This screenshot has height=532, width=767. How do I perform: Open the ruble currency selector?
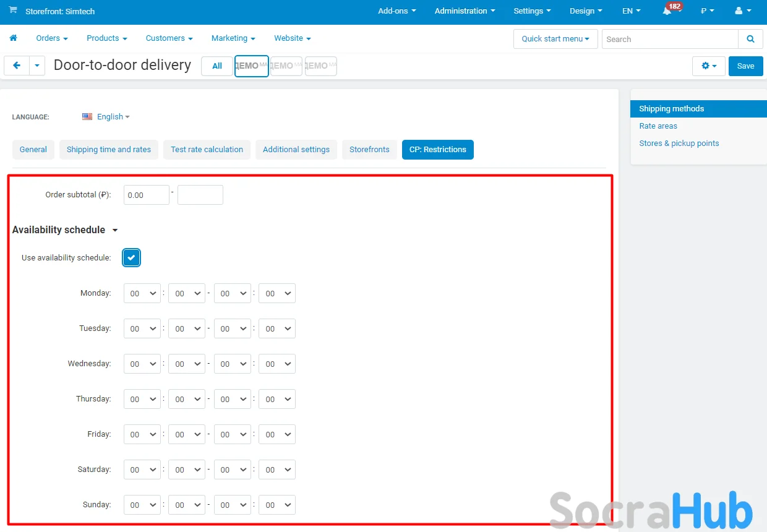(707, 11)
